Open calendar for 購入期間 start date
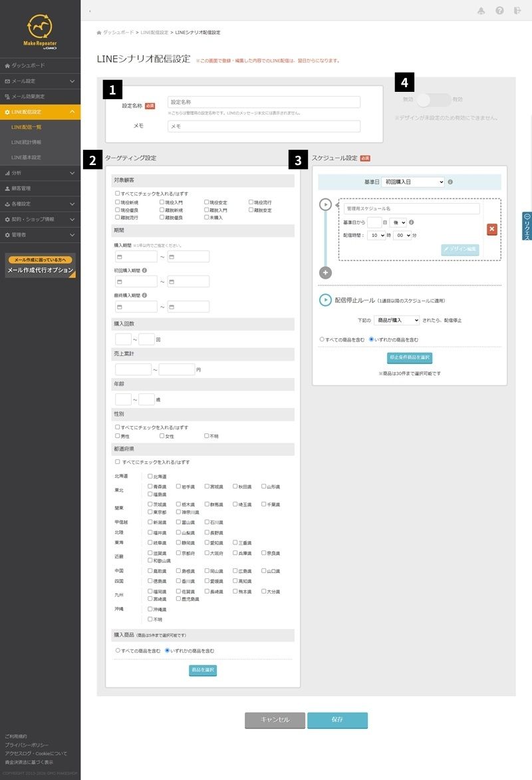The width and height of the screenshot is (532, 780). click(119, 257)
